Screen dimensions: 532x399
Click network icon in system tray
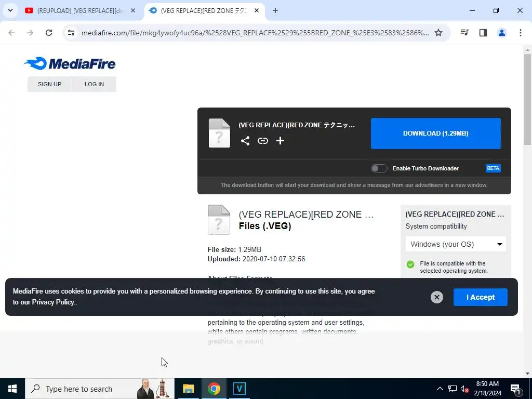(x=453, y=389)
